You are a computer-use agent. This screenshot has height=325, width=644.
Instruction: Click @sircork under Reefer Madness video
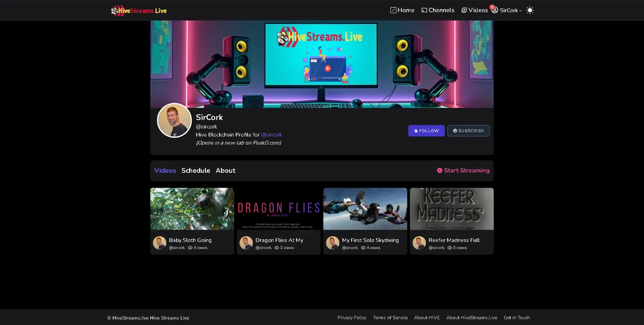[437, 248]
